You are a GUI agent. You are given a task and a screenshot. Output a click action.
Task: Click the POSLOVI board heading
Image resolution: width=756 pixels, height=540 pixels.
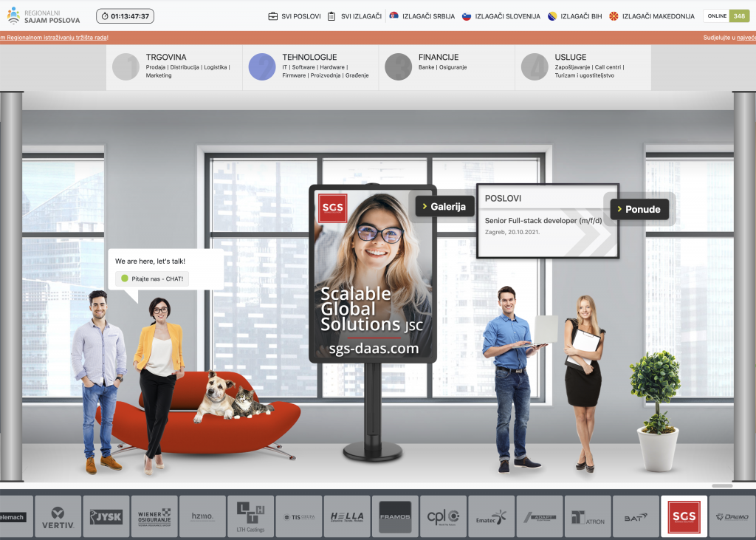point(503,198)
